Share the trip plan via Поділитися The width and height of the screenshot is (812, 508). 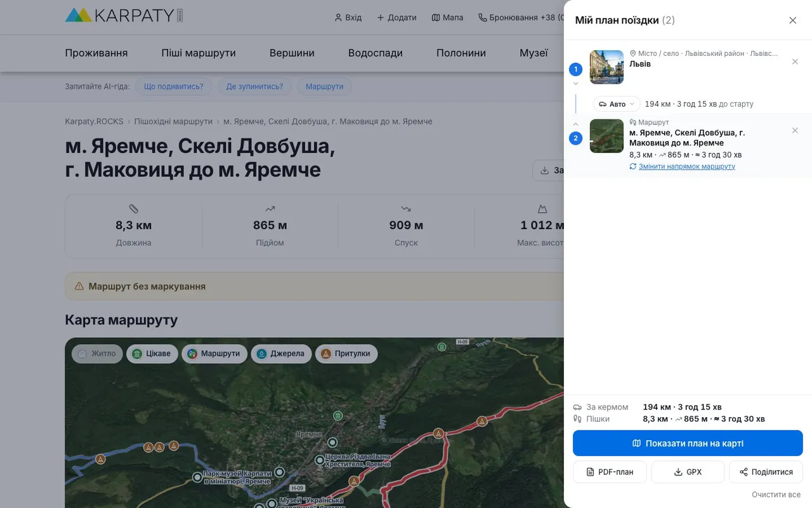pos(766,472)
